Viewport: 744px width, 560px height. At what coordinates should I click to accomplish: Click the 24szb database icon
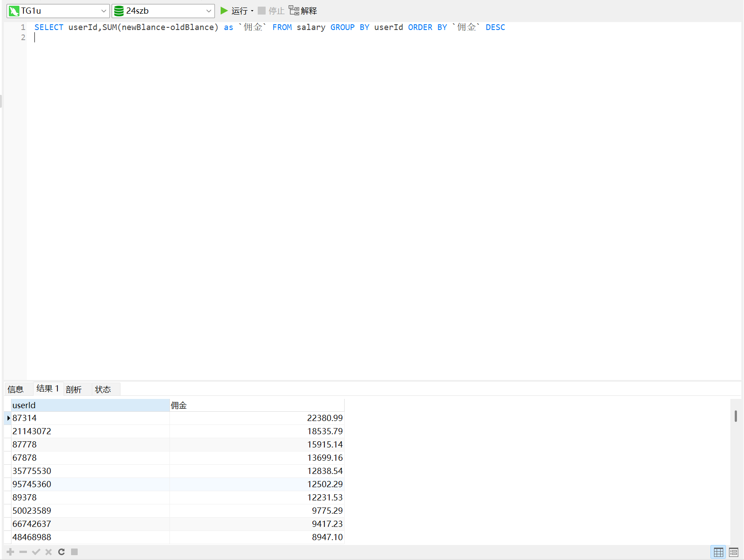tap(119, 11)
